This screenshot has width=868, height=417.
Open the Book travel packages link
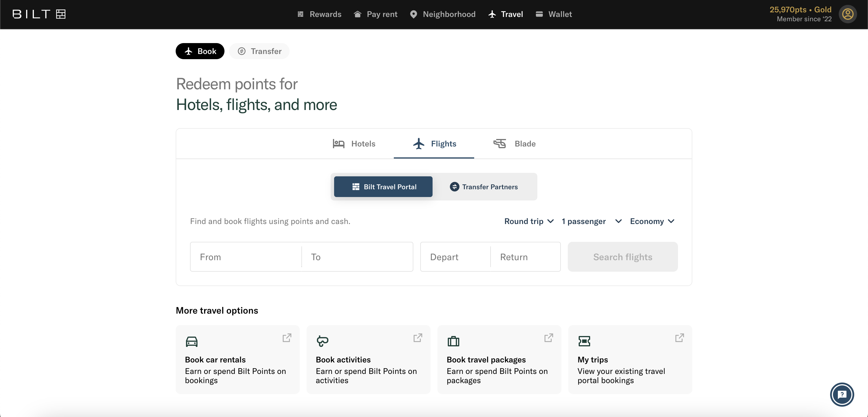tap(499, 359)
